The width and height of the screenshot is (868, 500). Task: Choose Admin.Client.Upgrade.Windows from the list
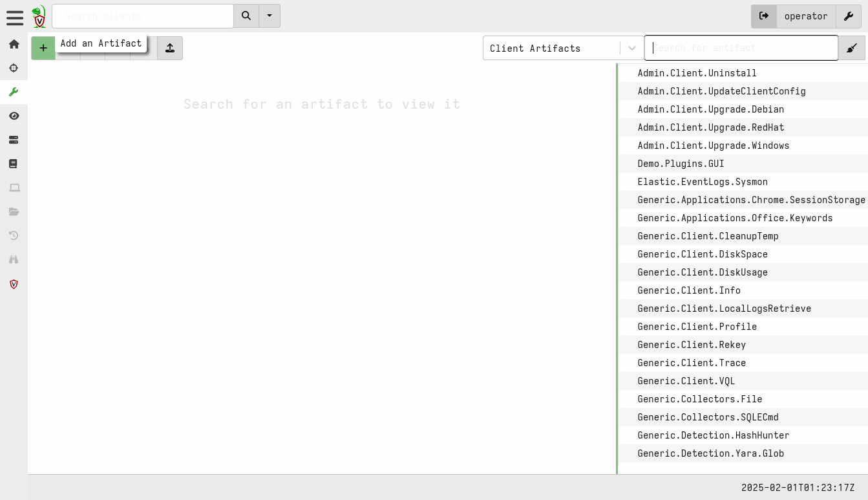[x=743, y=146]
